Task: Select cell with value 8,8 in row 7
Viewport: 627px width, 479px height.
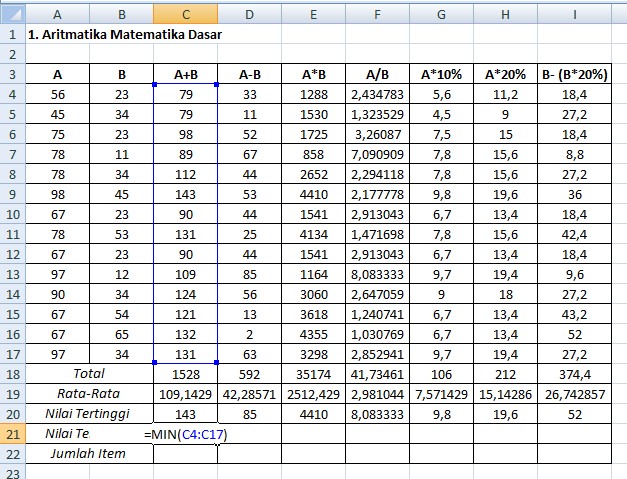Action: [x=575, y=154]
